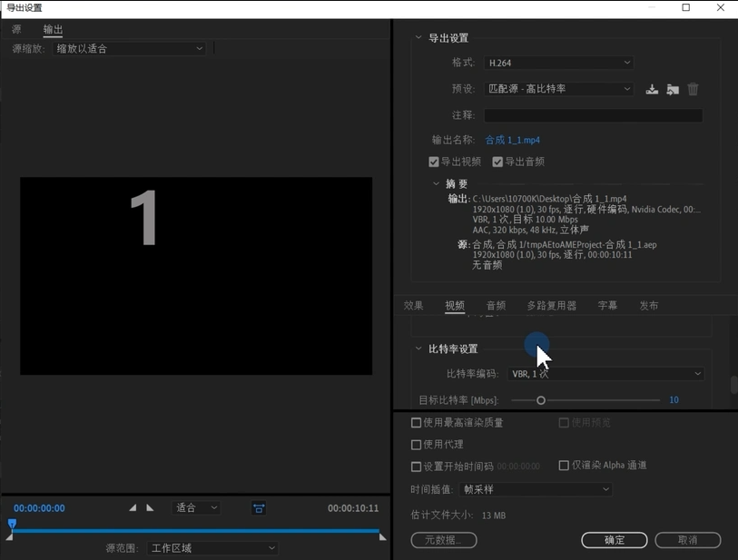
Task: Click the target bitrate value 10
Action: coord(674,400)
